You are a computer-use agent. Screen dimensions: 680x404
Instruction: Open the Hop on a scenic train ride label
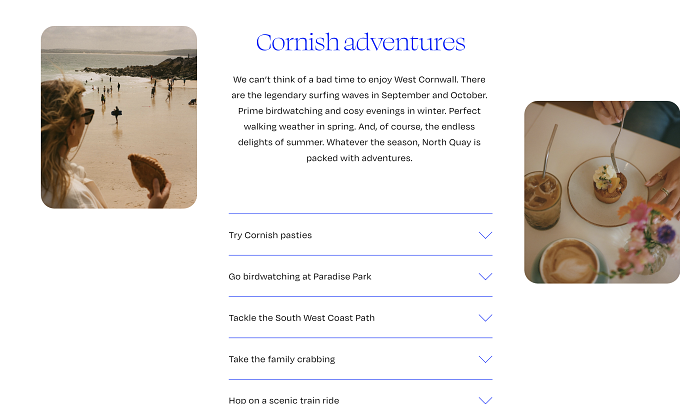[x=284, y=400]
